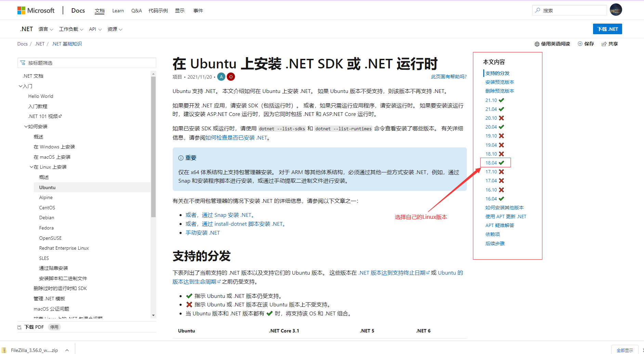Open the Learn menu item
644x354 pixels.
point(118,11)
